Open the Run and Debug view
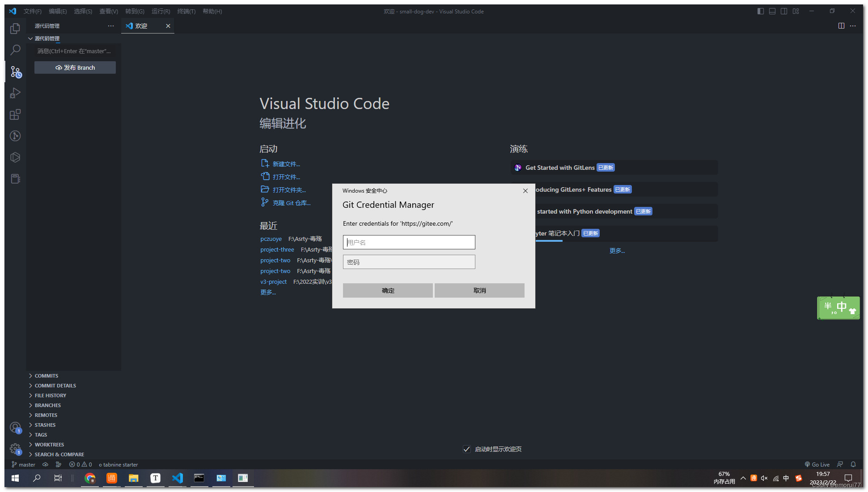Screen dimensions: 868x492 [15, 93]
